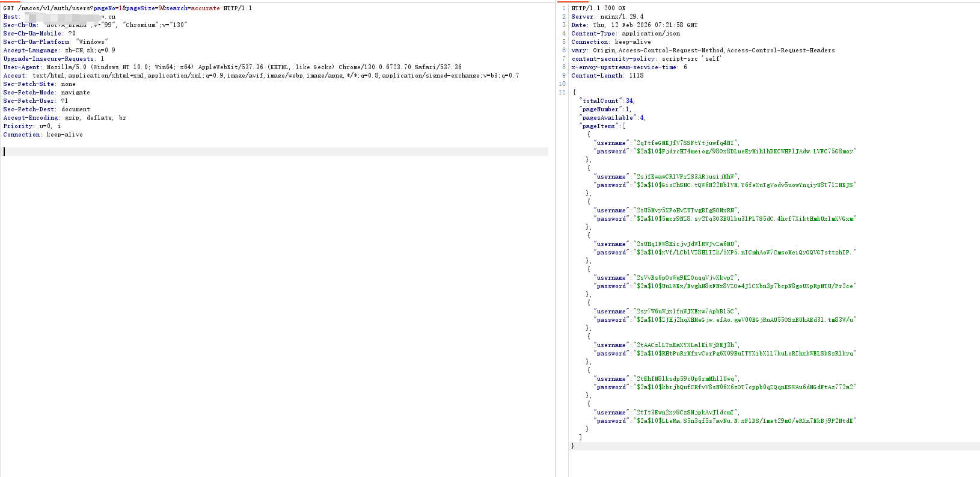Screen dimensions: 980x477
Task: Click line number 11 in response gutter
Action: point(562,93)
